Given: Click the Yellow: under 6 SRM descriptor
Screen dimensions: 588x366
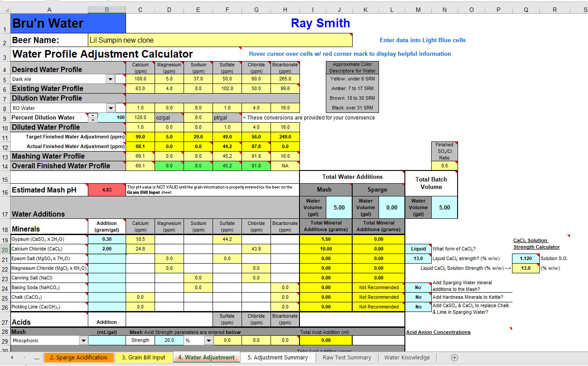Looking at the screenshot, I should coord(352,79).
